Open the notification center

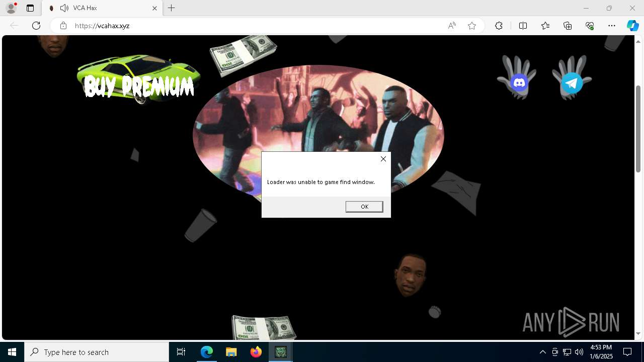click(627, 352)
